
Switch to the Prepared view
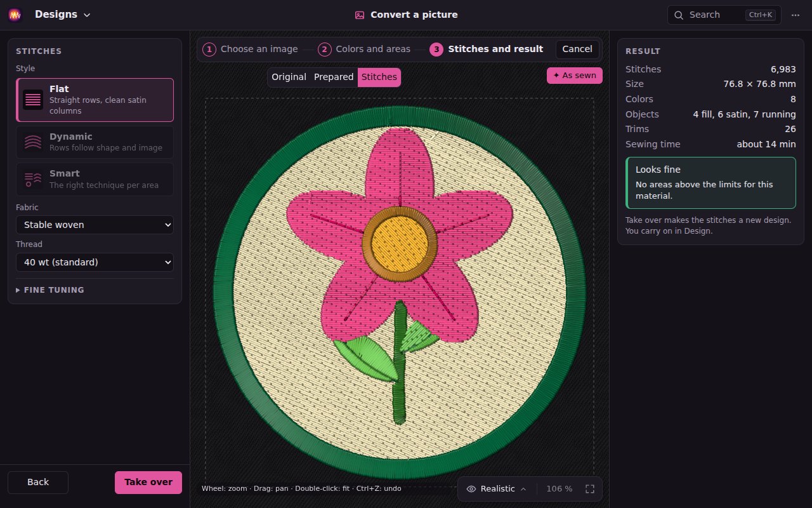tap(334, 77)
